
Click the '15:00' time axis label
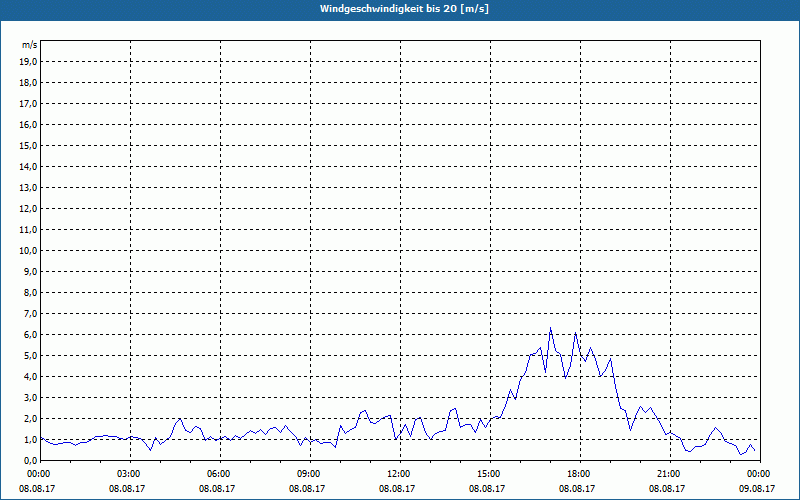(x=491, y=474)
